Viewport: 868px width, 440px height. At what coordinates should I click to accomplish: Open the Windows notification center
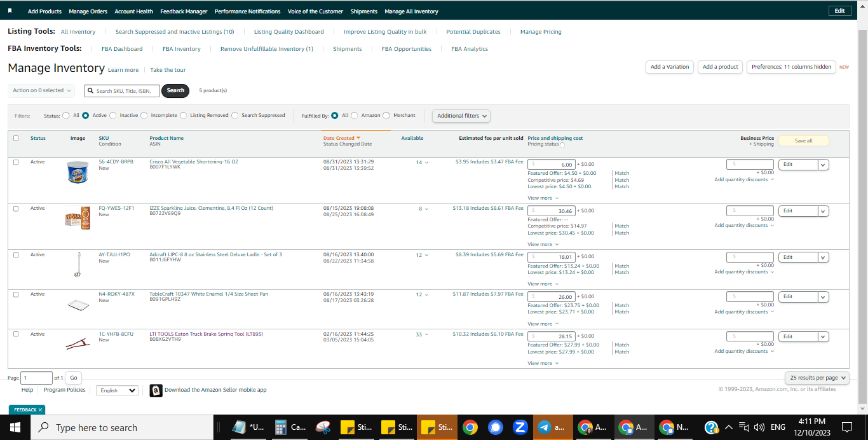click(x=846, y=427)
